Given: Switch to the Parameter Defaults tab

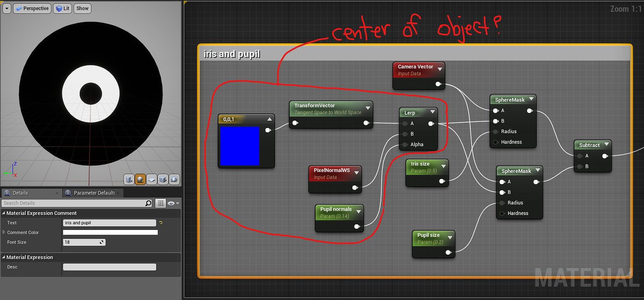Looking at the screenshot, I should pos(93,193).
